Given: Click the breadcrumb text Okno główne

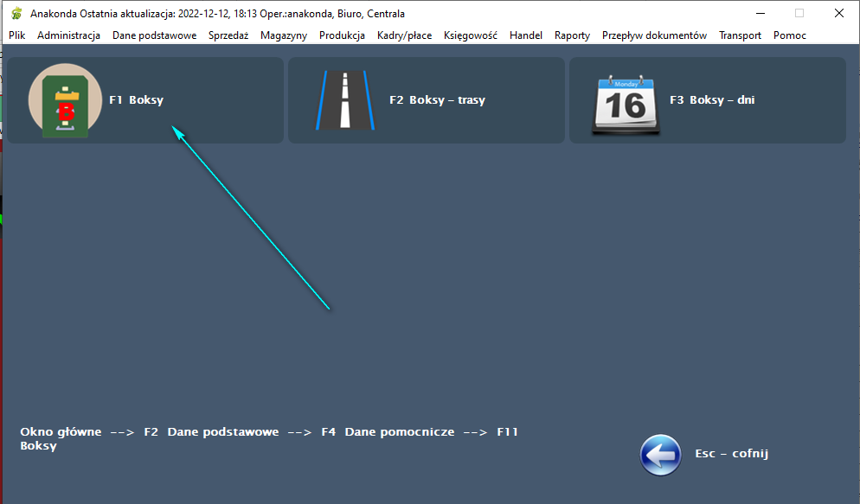Looking at the screenshot, I should point(61,431).
